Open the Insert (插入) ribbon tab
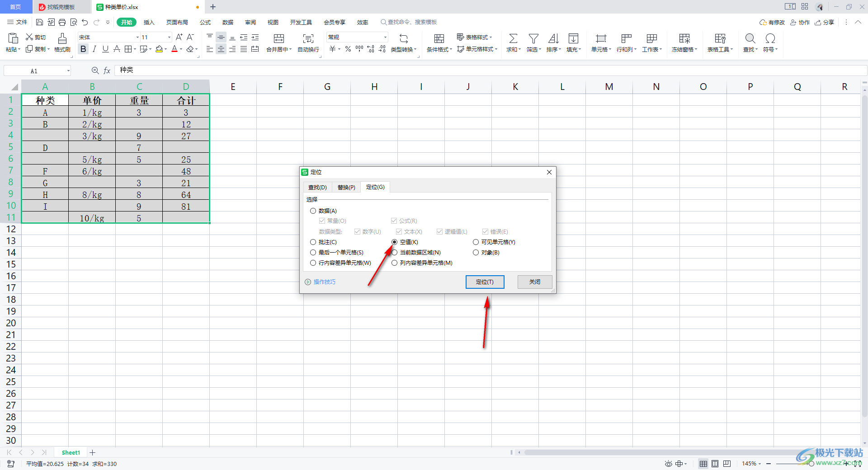Screen dimensions: 868x470 [x=149, y=22]
